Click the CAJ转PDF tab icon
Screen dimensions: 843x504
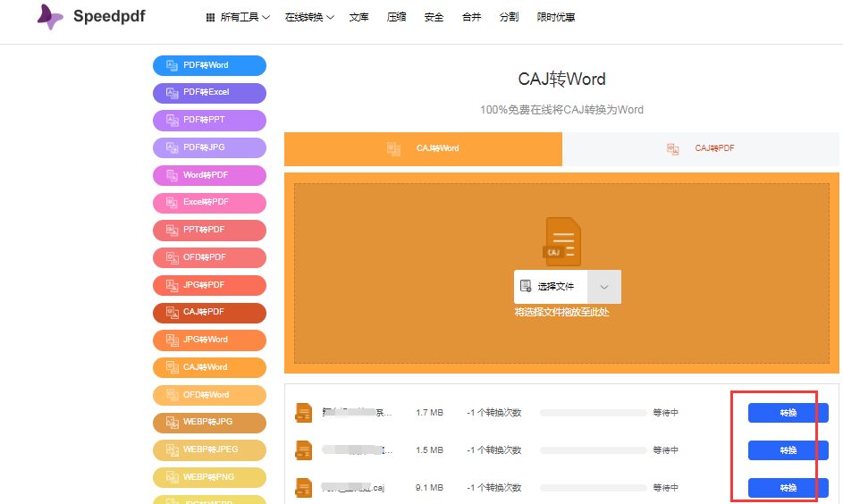pyautogui.click(x=672, y=149)
